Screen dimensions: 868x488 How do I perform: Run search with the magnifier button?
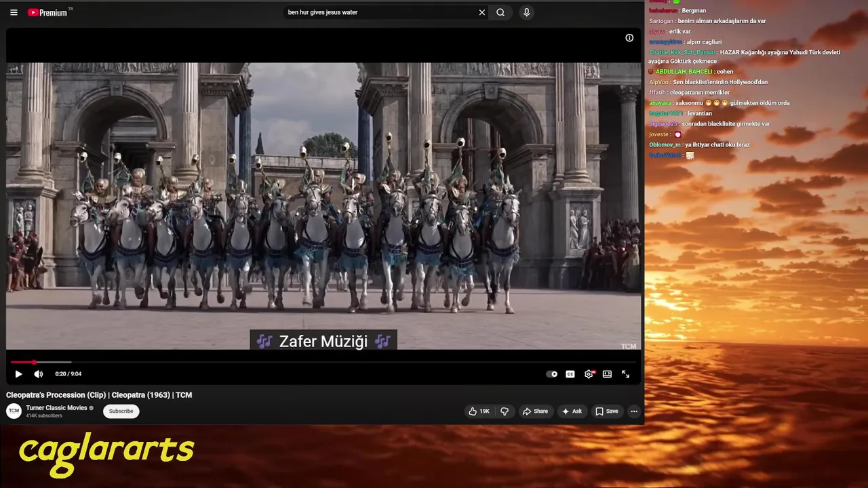click(x=500, y=12)
